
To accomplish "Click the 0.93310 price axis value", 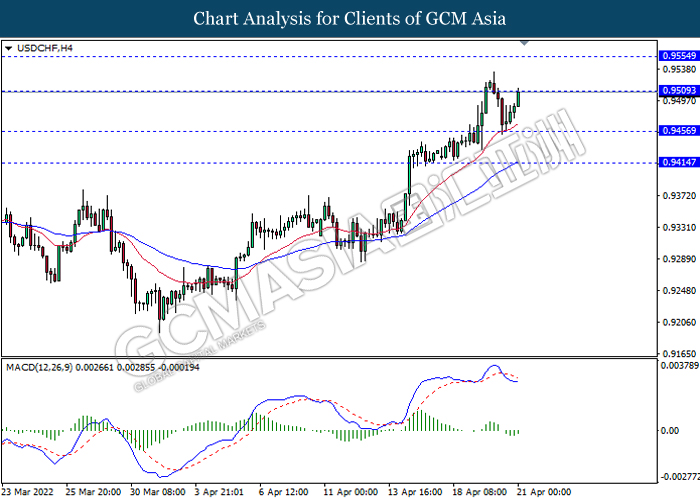I will pos(679,228).
